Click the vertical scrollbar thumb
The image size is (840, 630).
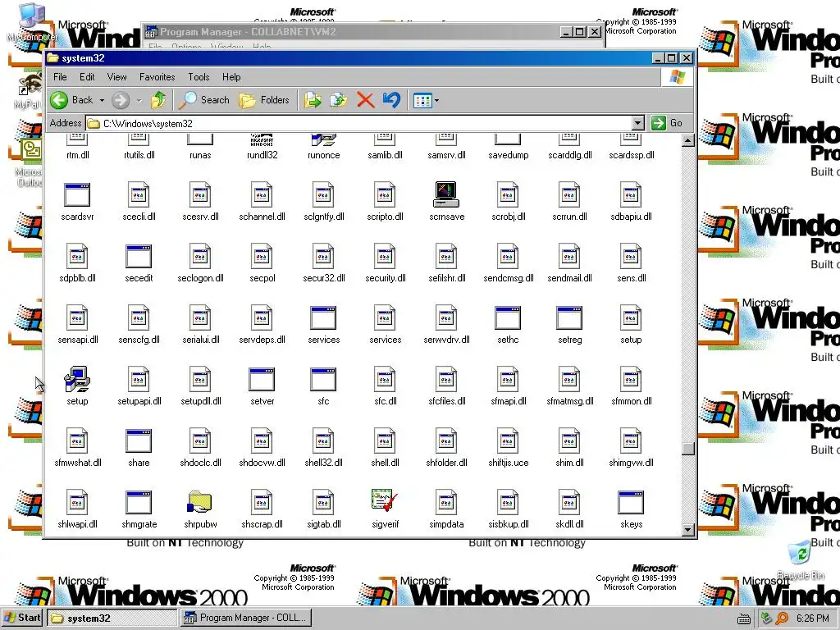688,449
